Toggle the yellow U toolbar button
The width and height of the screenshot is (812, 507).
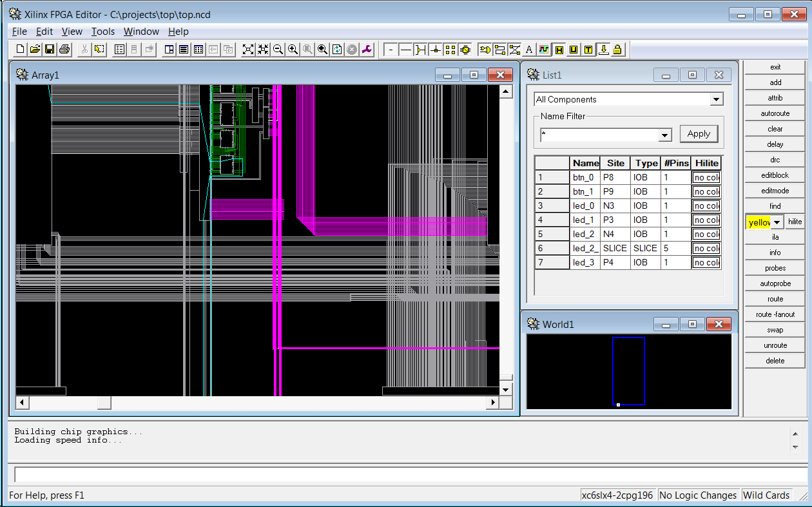(574, 49)
